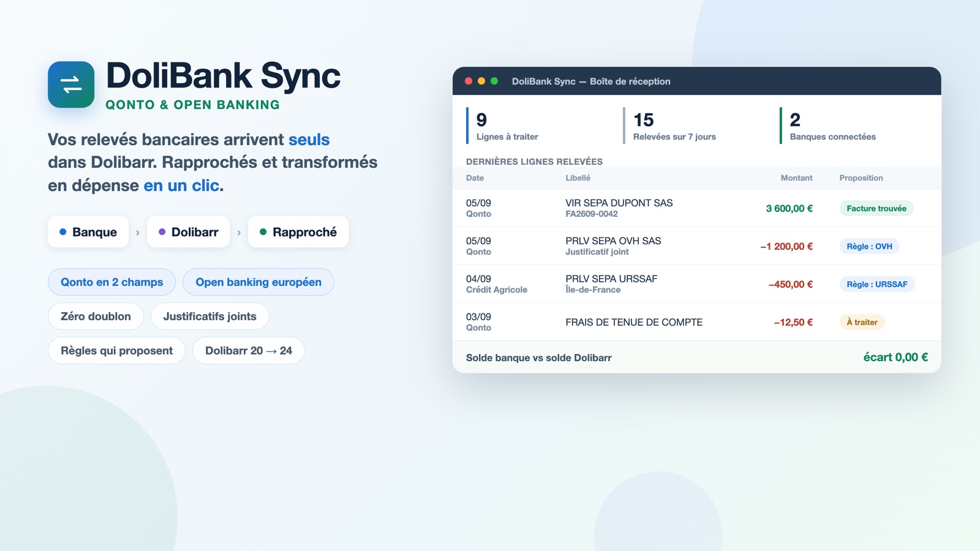980x551 pixels.
Task: Open the Facture trouvée proposition badge
Action: (x=876, y=208)
